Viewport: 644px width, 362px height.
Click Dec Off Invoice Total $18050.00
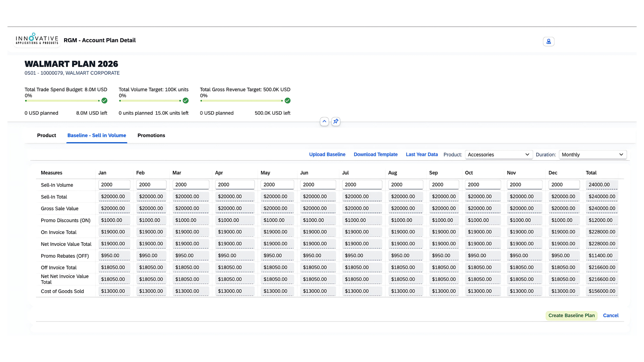coord(564,267)
